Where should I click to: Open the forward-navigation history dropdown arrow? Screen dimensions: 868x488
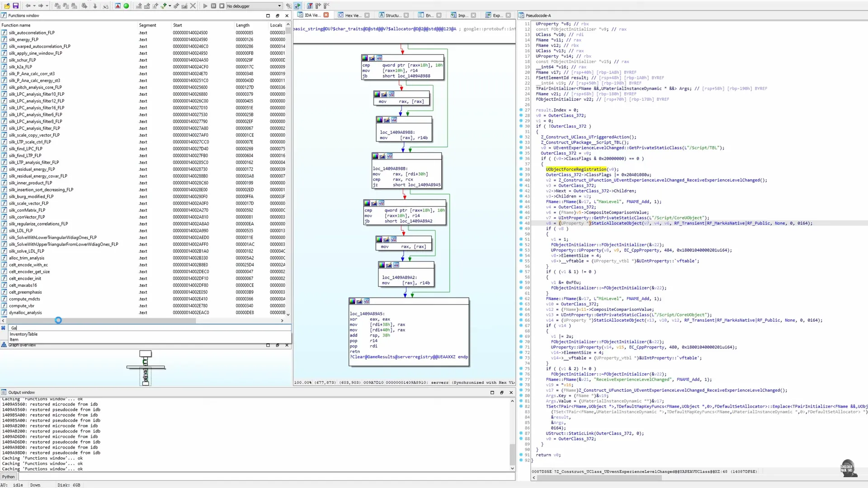click(47, 6)
